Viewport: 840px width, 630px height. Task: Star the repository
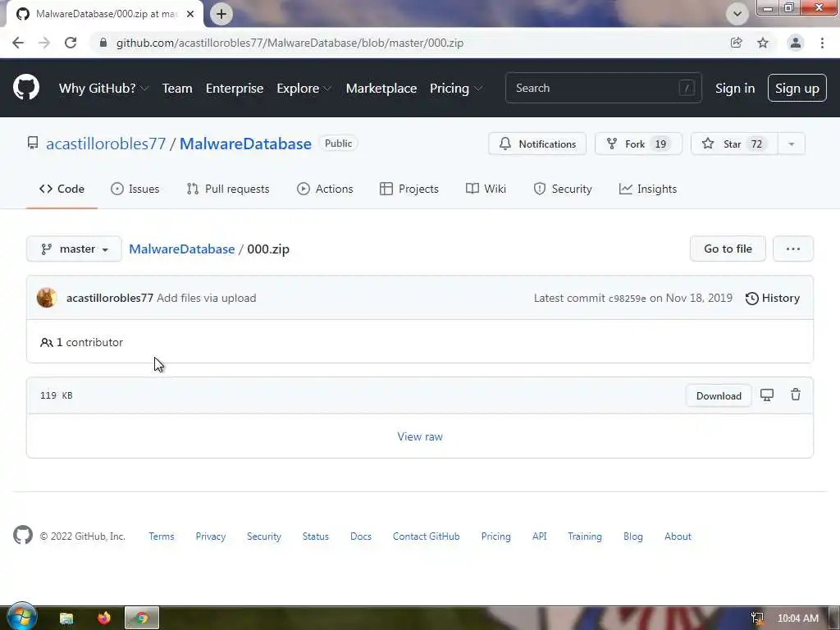click(734, 144)
